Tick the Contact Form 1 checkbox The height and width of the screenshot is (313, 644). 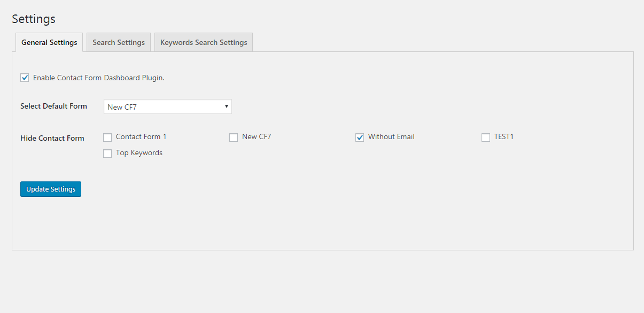click(107, 138)
